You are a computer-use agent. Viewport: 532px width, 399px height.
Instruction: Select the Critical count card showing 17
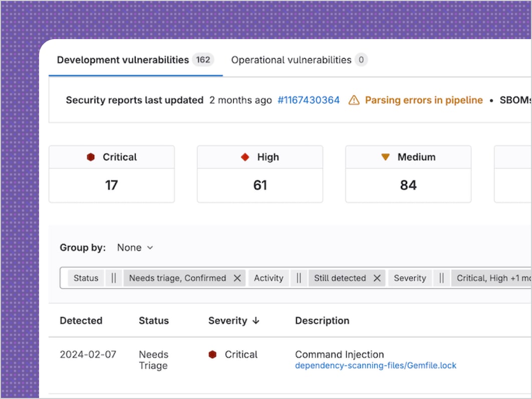pyautogui.click(x=112, y=174)
